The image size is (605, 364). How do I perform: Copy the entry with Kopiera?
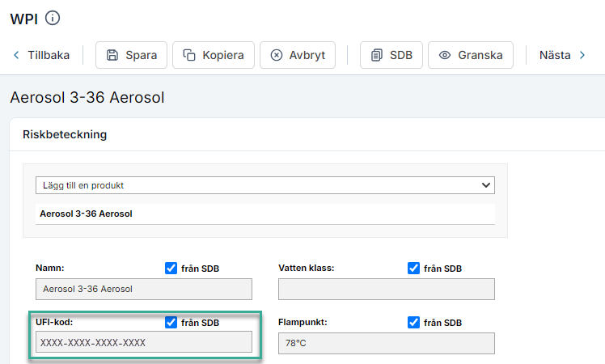point(214,55)
